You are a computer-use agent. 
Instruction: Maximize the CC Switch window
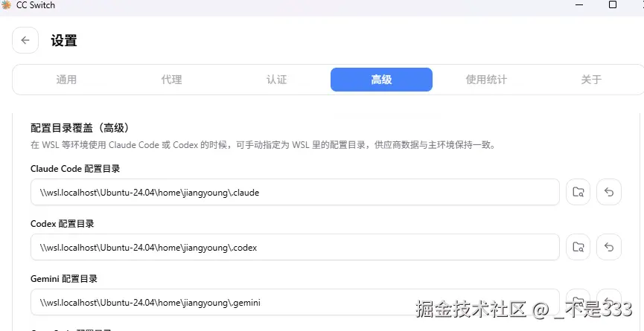(613, 4)
